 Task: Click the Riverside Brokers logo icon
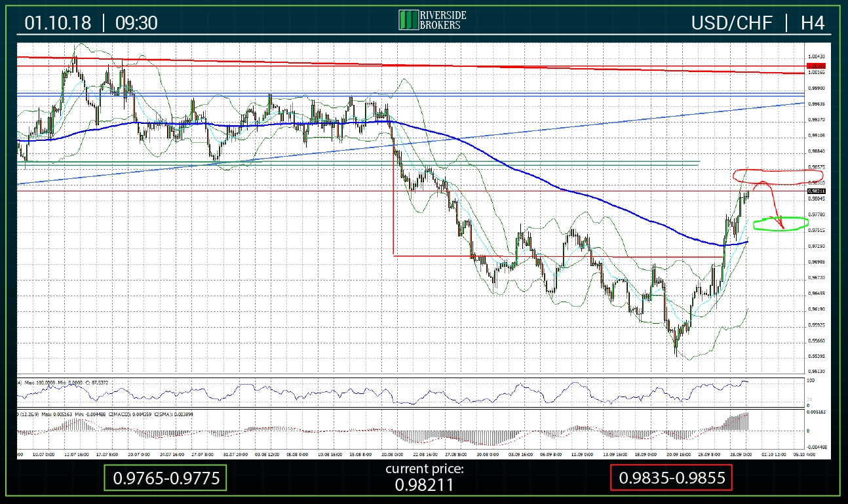coord(408,20)
